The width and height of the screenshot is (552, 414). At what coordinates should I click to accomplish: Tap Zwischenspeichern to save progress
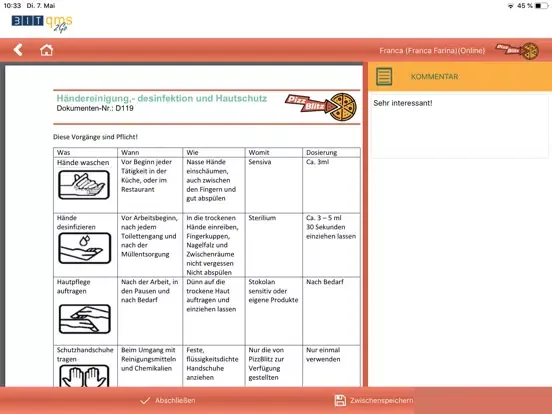click(x=374, y=401)
